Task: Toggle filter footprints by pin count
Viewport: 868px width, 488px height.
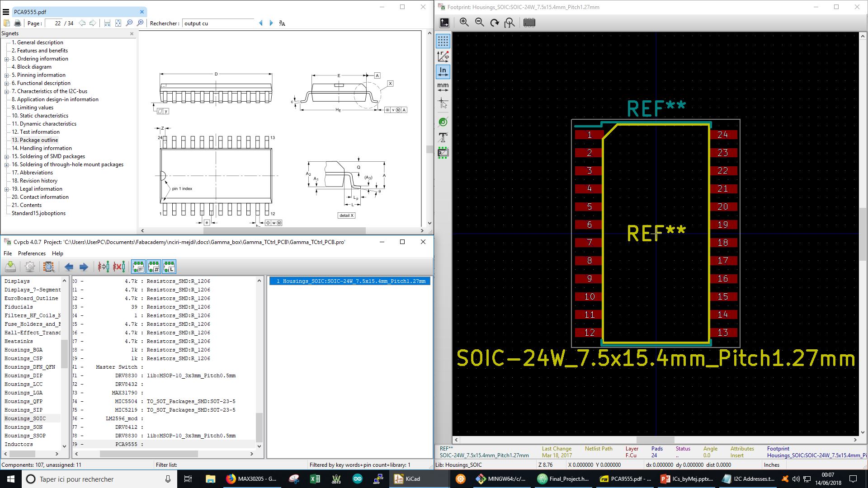Action: (154, 267)
